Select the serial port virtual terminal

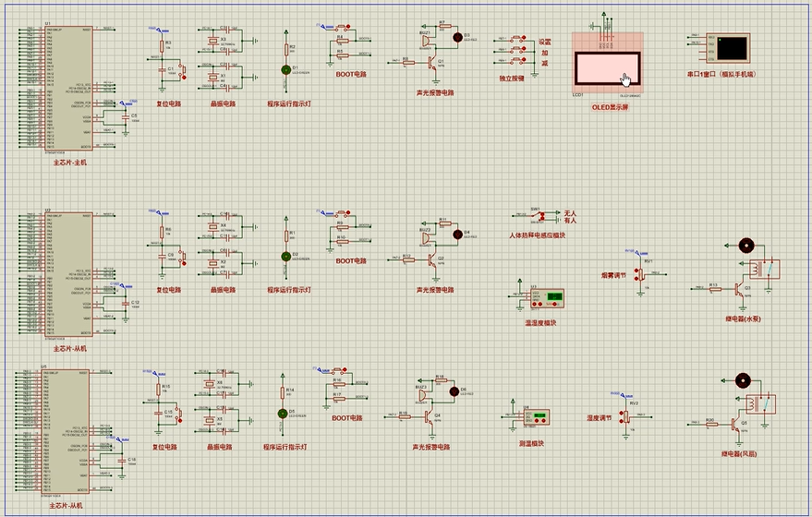pos(729,48)
